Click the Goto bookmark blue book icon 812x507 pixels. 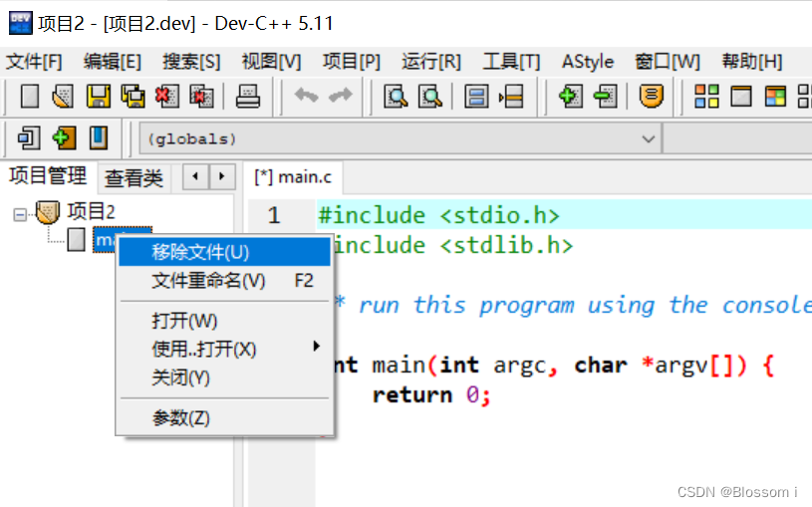point(99,138)
